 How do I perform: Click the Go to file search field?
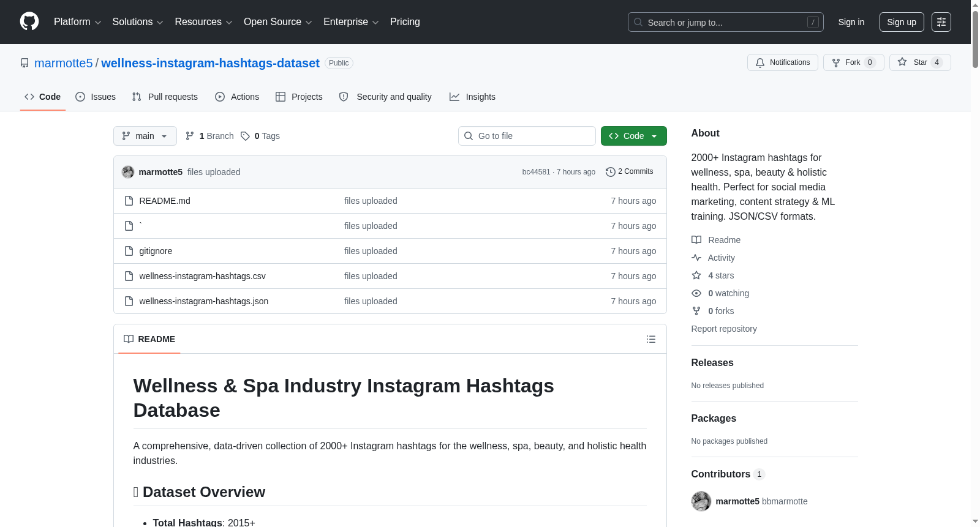(527, 136)
